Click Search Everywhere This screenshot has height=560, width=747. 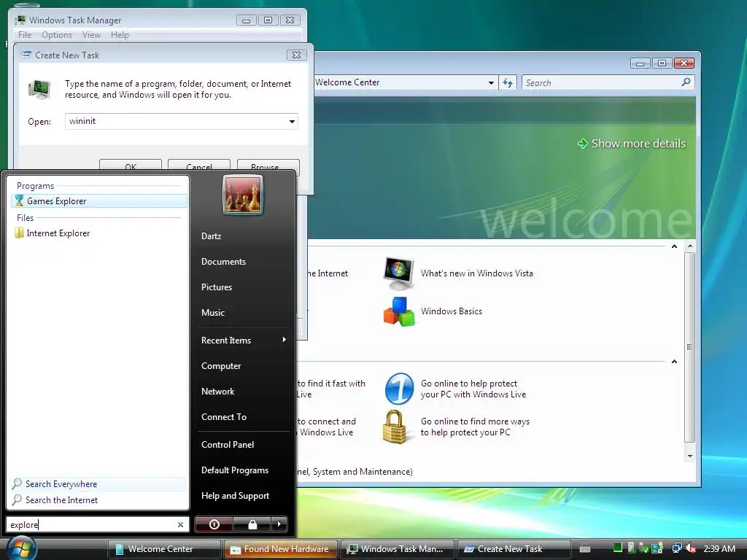click(x=98, y=484)
